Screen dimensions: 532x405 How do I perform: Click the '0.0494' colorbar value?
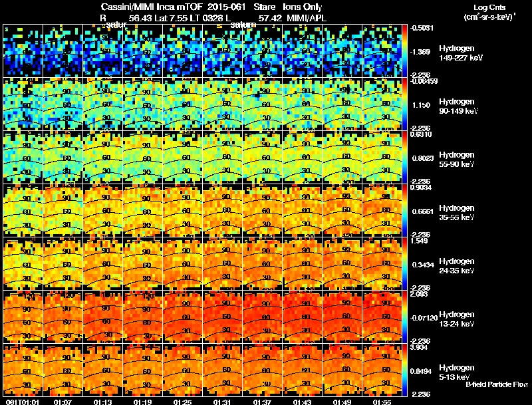pos(422,372)
